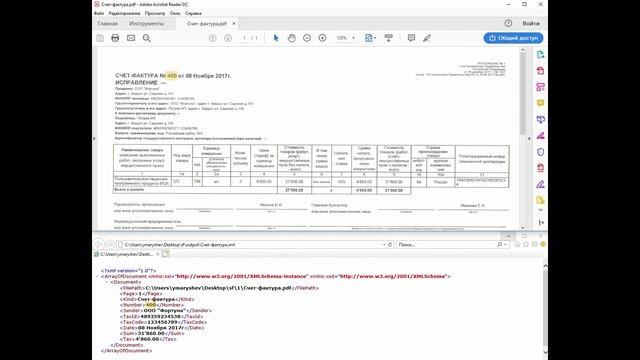Click the PDF scrollbar down arrow
The height and width of the screenshot is (360, 640).
pos(523,228)
